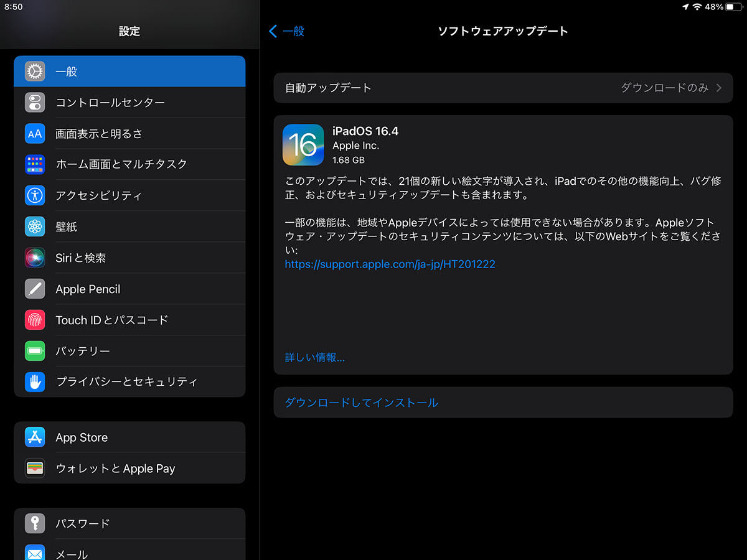Tap the ダウンロードのみ value text

tap(665, 88)
